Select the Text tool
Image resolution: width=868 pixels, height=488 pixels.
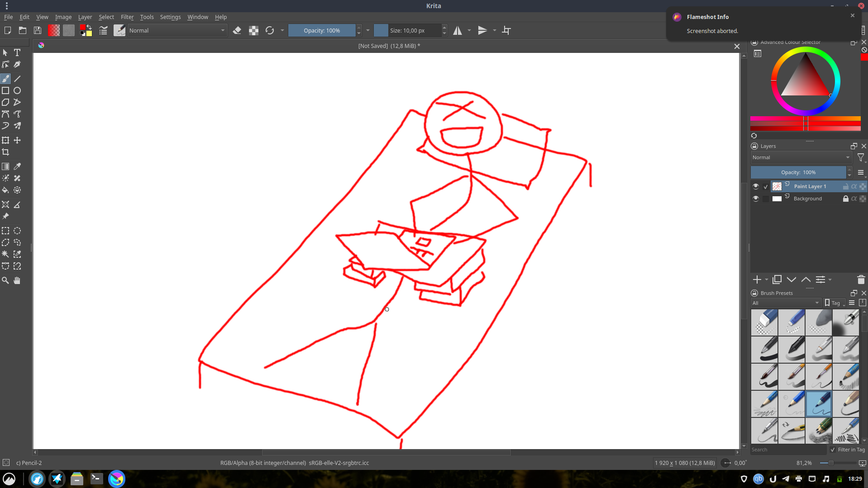[17, 52]
